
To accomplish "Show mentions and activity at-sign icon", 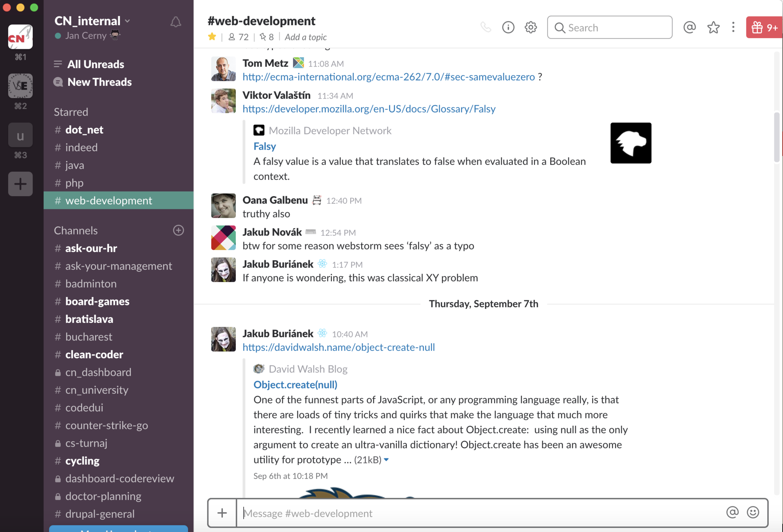I will click(689, 27).
